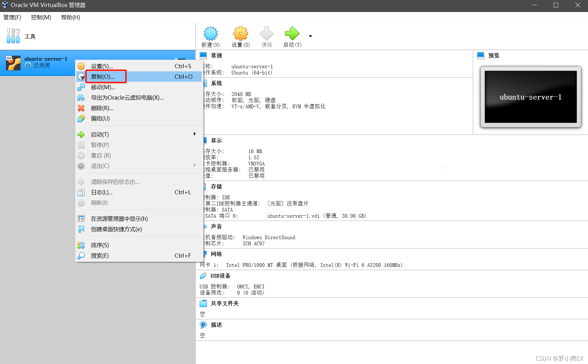Expand the 启动(T) submenu arrow
Image resolution: width=588 pixels, height=364 pixels.
(x=195, y=134)
